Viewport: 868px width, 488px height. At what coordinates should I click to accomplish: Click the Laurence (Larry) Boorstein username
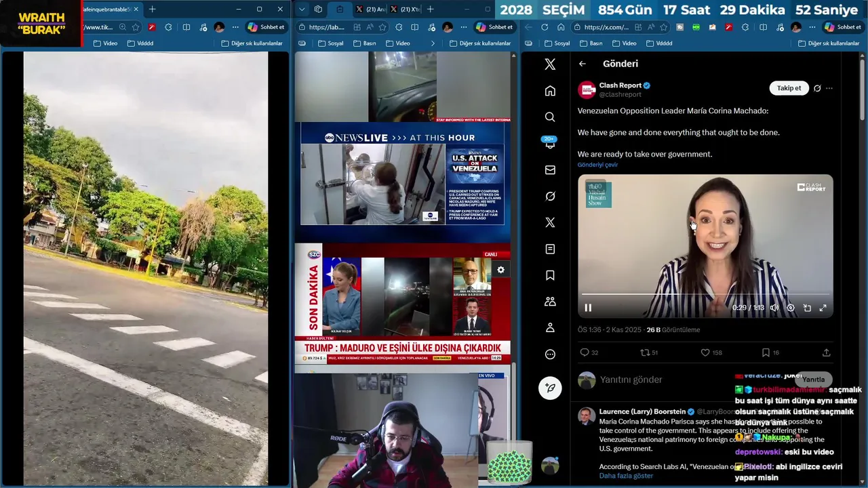coord(642,411)
